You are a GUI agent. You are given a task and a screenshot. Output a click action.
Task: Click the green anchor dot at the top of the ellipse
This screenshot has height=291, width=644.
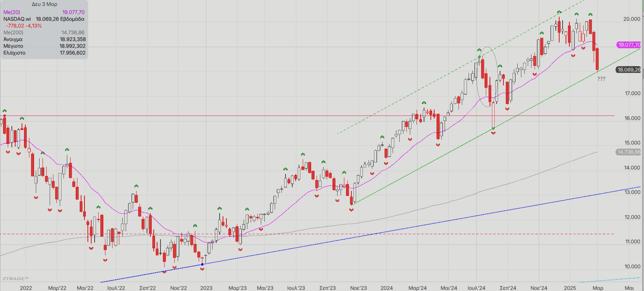coord(479,57)
